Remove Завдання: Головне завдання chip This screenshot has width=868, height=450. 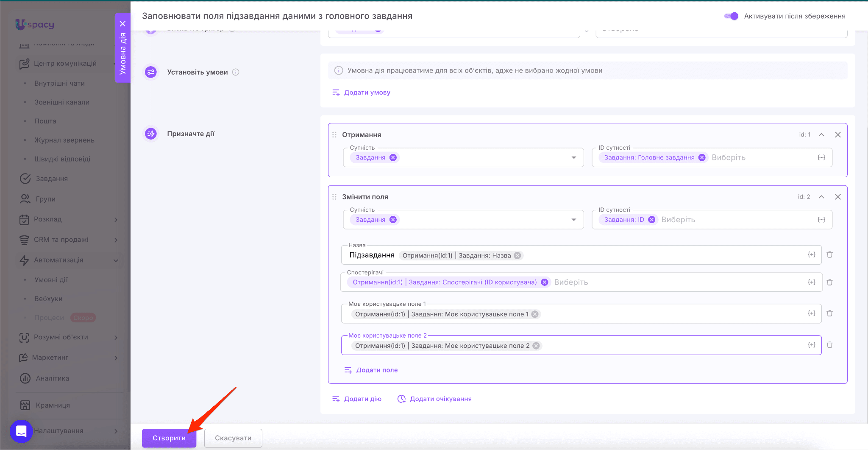coord(702,157)
